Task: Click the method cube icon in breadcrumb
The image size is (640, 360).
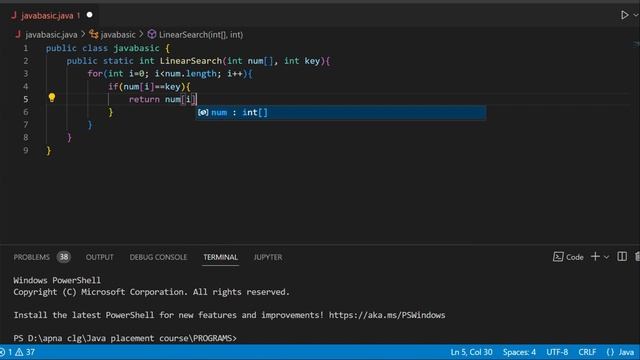Action: pyautogui.click(x=152, y=34)
